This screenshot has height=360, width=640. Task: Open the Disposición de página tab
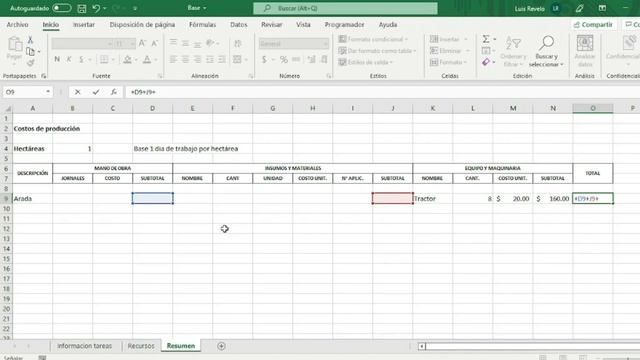pyautogui.click(x=142, y=24)
